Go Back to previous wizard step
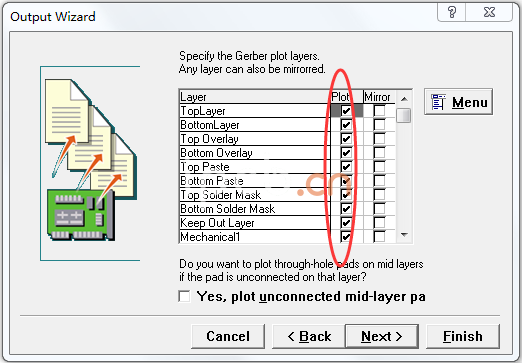The image size is (522, 363). 309,336
